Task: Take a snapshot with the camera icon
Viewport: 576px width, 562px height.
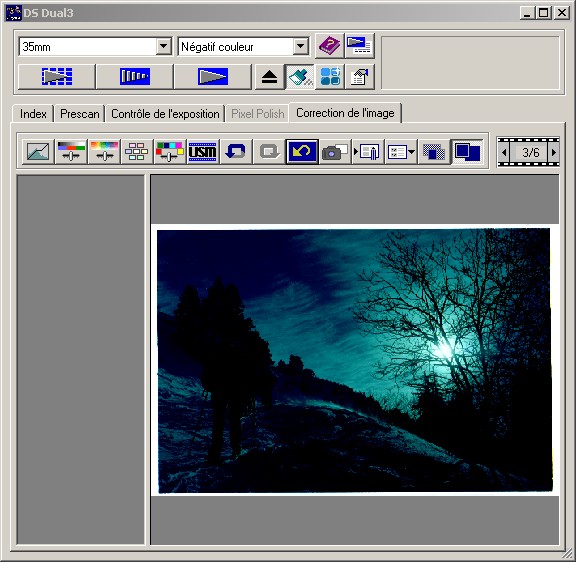Action: 334,151
